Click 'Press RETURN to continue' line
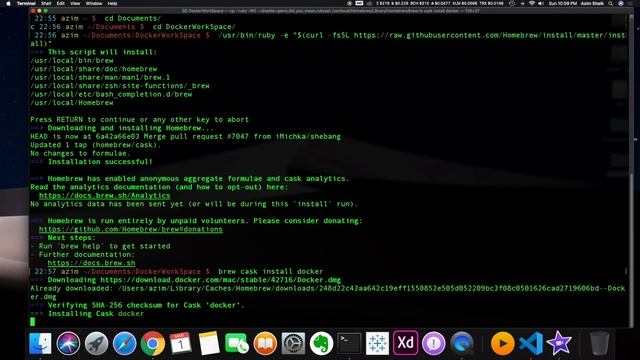The width and height of the screenshot is (640, 360). coord(139,120)
